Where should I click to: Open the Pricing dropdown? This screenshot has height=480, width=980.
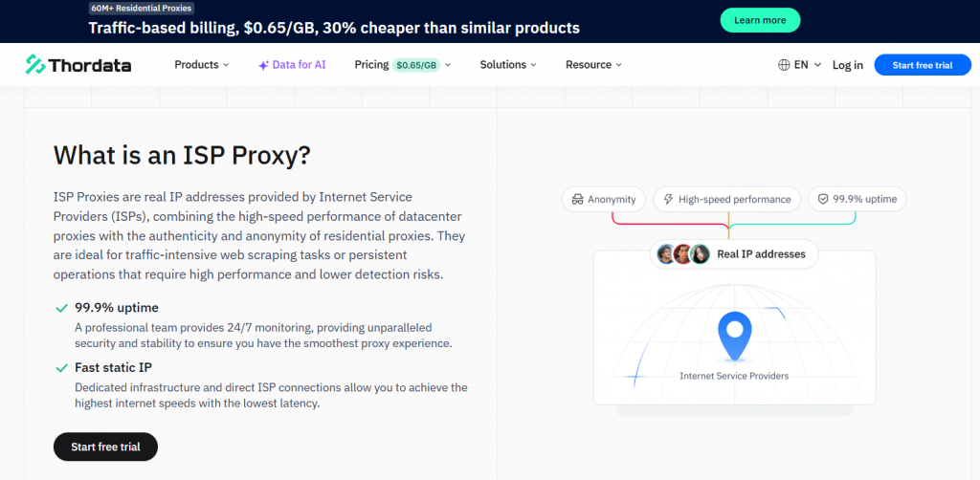pos(371,65)
